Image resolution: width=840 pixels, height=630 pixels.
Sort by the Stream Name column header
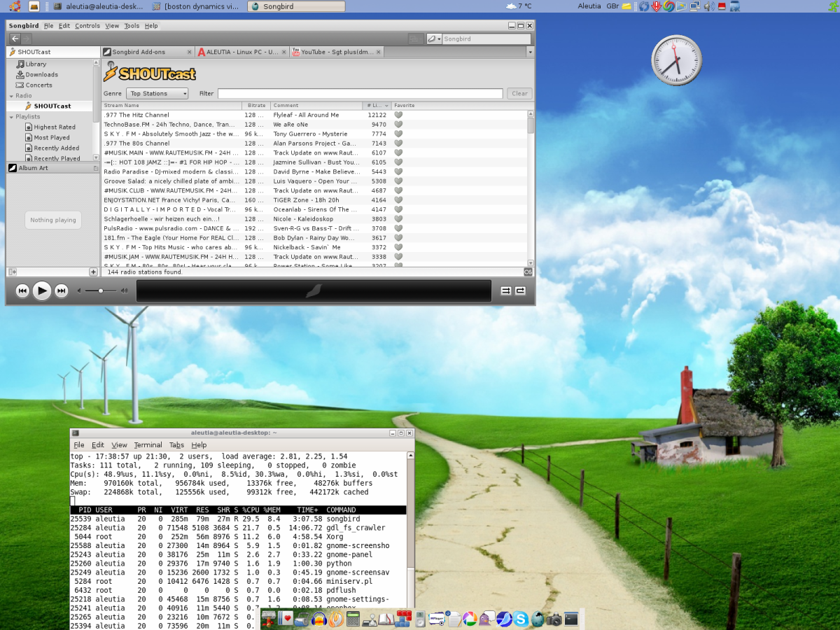171,106
